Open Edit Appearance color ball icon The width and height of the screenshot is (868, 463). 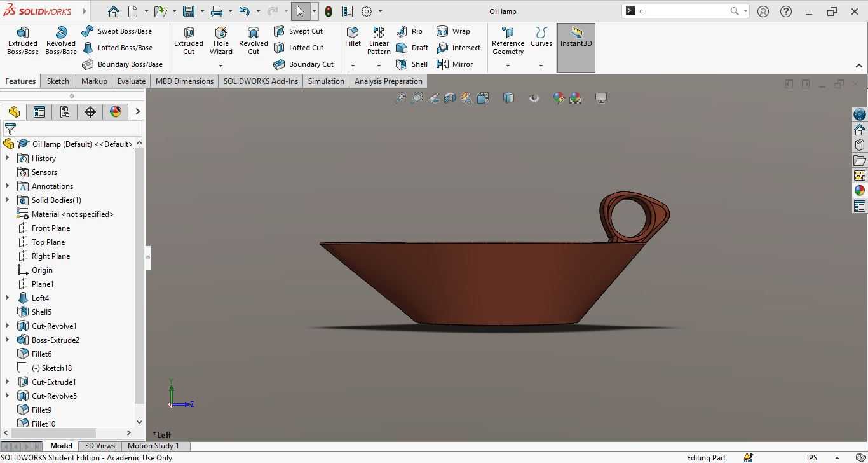click(558, 98)
